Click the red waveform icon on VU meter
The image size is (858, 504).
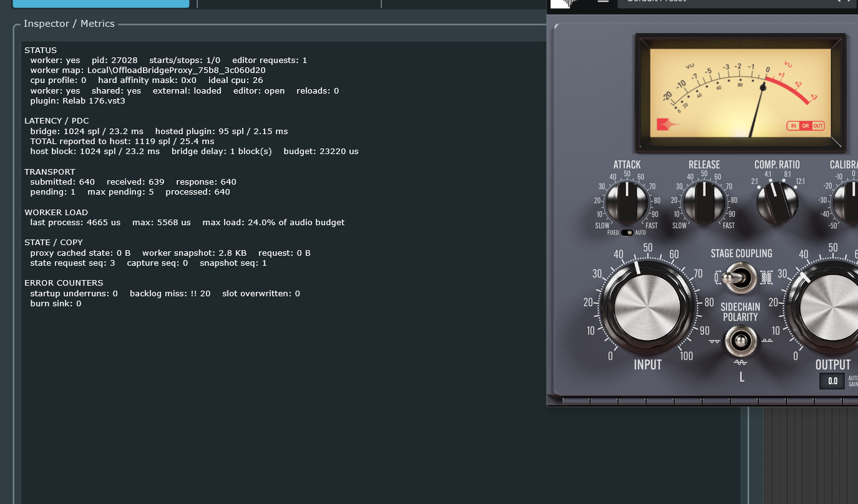pos(669,125)
